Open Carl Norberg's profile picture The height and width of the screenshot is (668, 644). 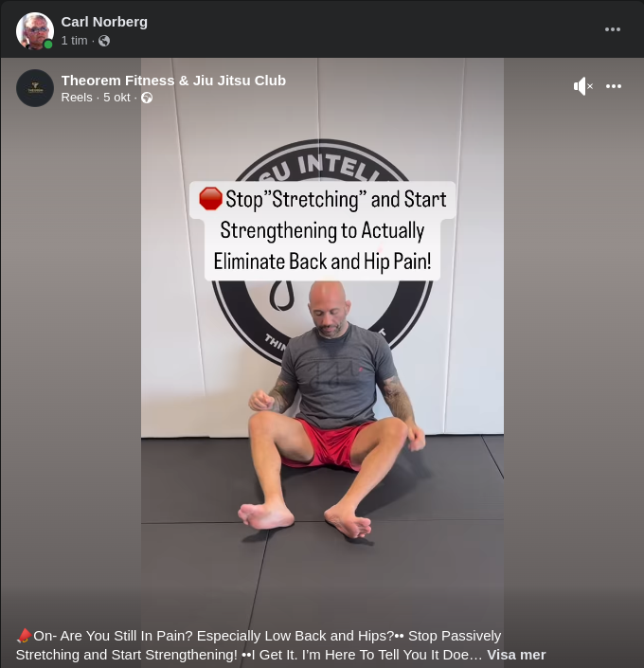click(x=34, y=31)
